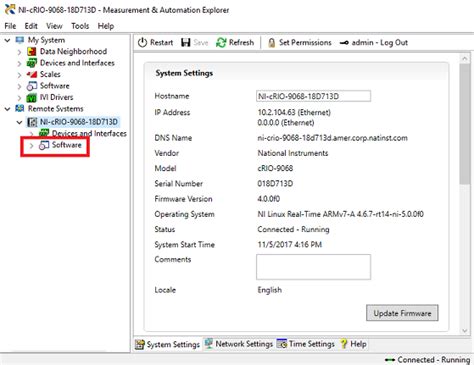Image resolution: width=474 pixels, height=365 pixels.
Task: Click the vertical scrollbar thumb
Action: 465,123
